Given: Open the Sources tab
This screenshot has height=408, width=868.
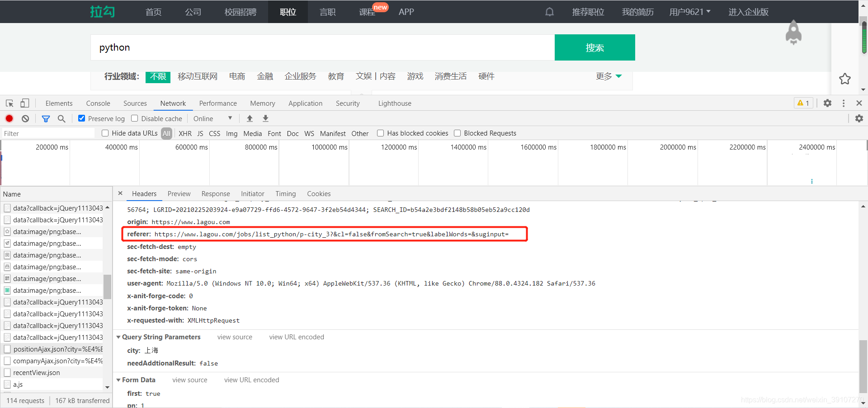Looking at the screenshot, I should pos(135,103).
